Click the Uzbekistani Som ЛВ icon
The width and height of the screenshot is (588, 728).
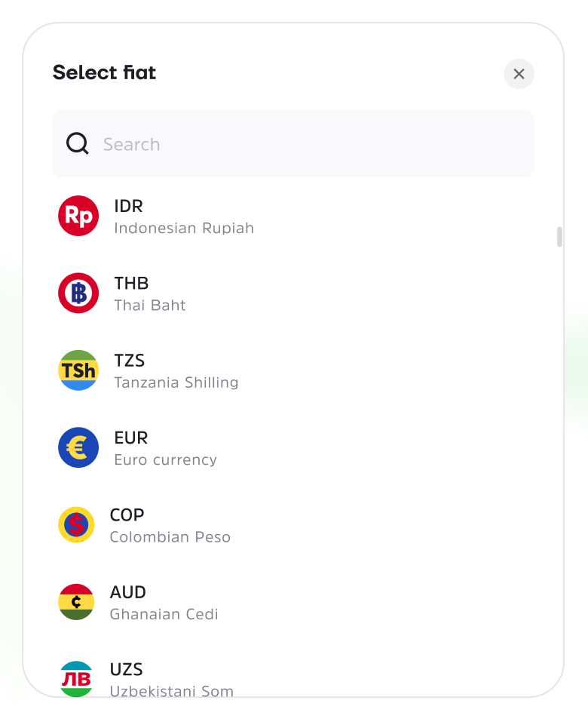[x=76, y=679]
